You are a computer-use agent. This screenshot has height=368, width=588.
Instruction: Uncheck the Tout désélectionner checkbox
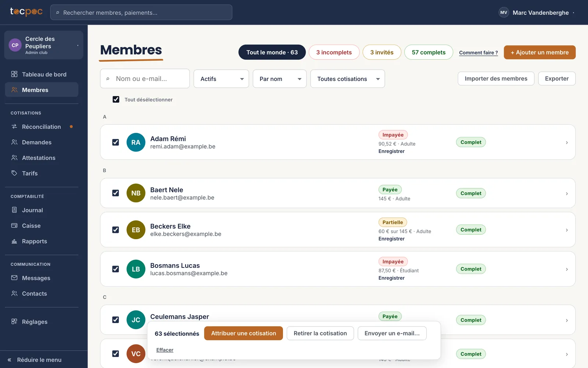[116, 99]
